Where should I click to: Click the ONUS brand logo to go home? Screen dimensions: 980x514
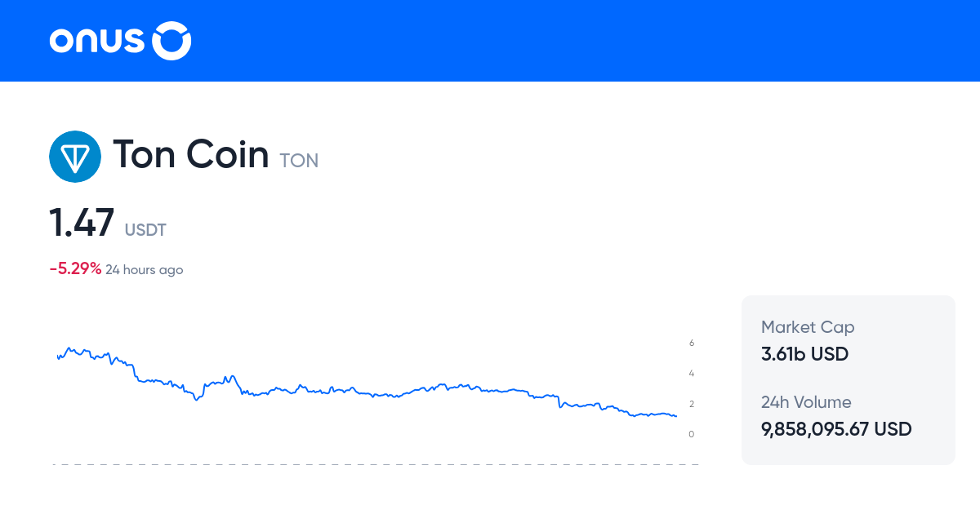(x=119, y=40)
